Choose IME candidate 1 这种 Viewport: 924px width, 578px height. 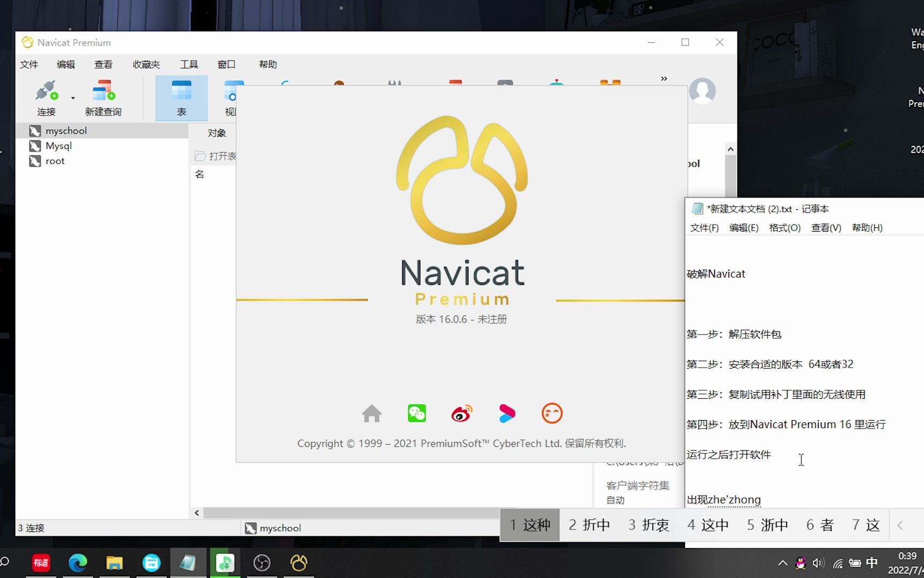(530, 525)
